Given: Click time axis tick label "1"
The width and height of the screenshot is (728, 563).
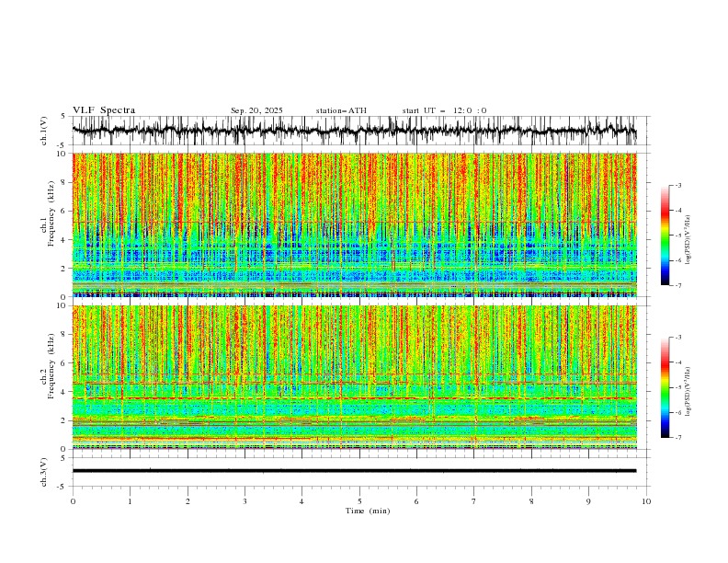Looking at the screenshot, I should click(x=130, y=501).
